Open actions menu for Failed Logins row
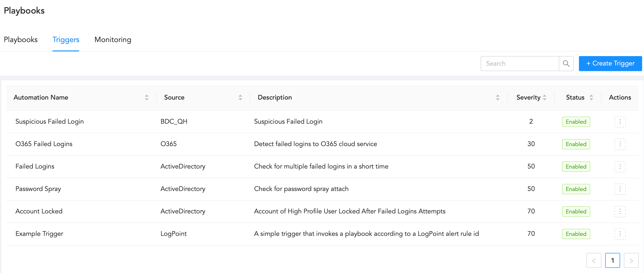Viewport: 644px width, 273px height. [620, 167]
